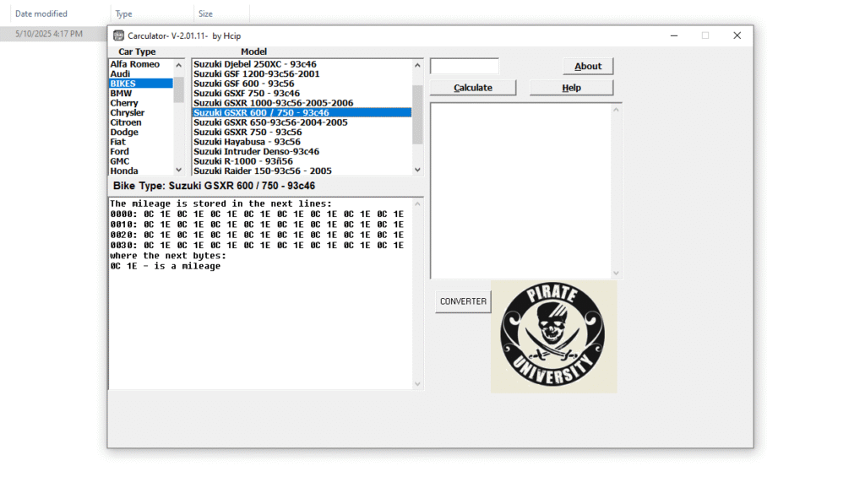Select BMW car type
The image size is (865, 504).
pyautogui.click(x=123, y=94)
